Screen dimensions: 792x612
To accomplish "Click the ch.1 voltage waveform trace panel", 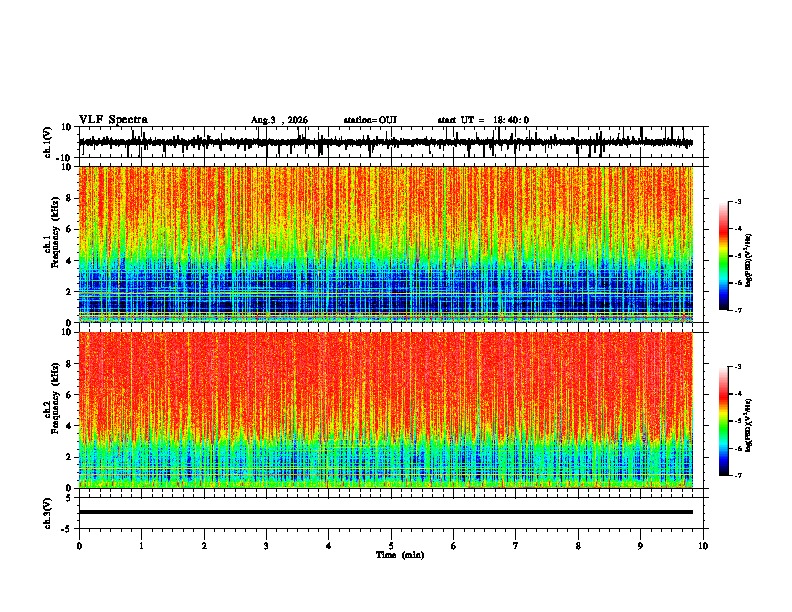I will click(393, 142).
